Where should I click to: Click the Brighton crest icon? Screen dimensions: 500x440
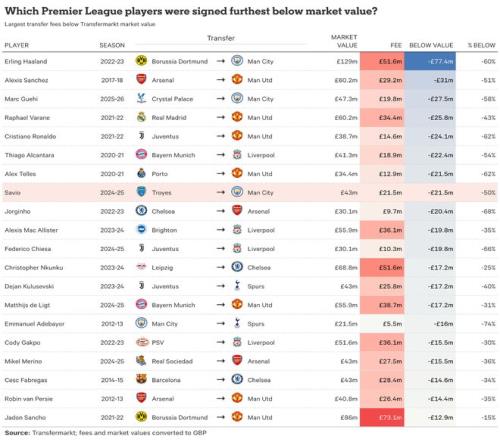coord(141,229)
